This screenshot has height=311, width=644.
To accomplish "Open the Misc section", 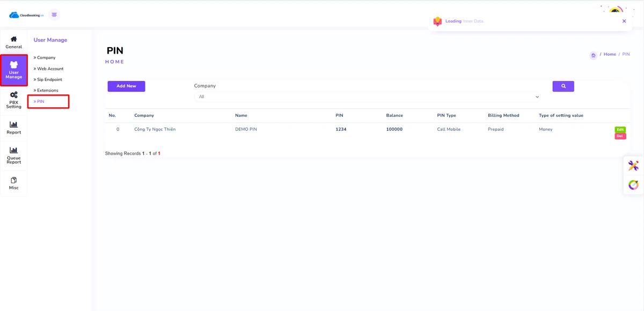I will [14, 183].
